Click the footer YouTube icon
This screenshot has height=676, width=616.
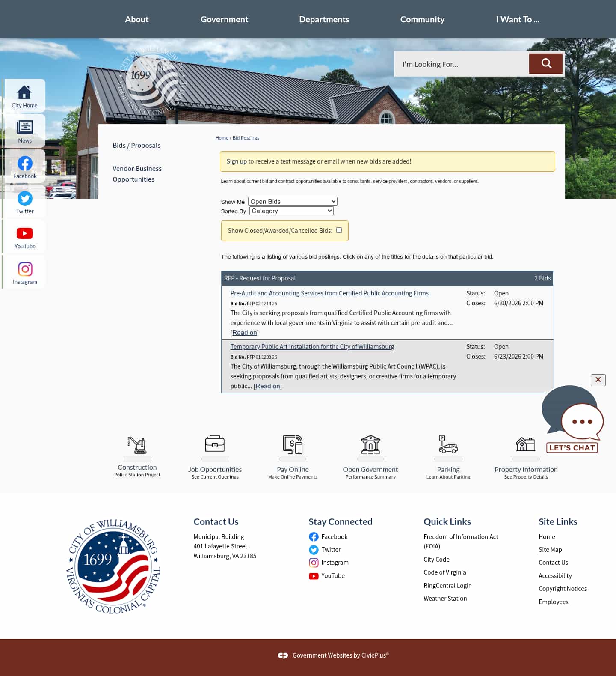[x=314, y=576]
